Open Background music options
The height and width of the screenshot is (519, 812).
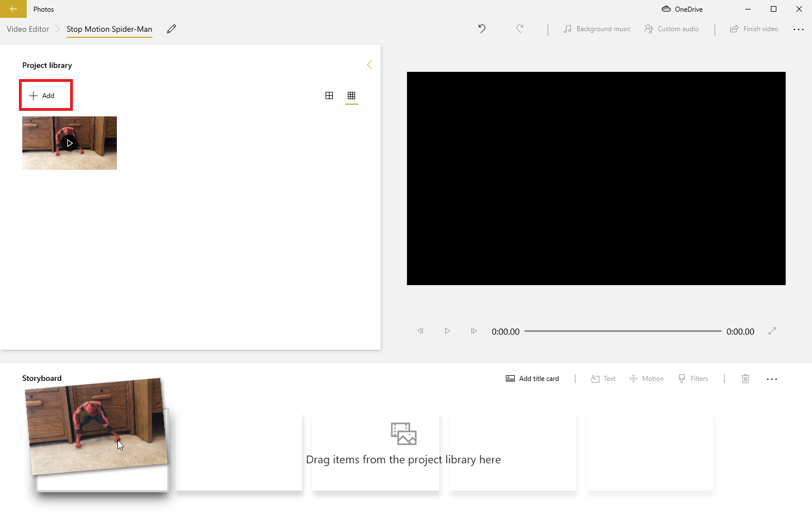(597, 29)
